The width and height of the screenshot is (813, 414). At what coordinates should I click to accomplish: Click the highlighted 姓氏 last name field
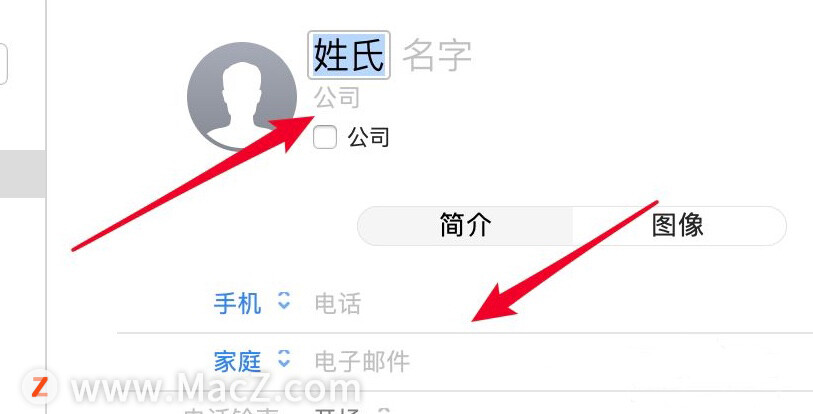[349, 55]
